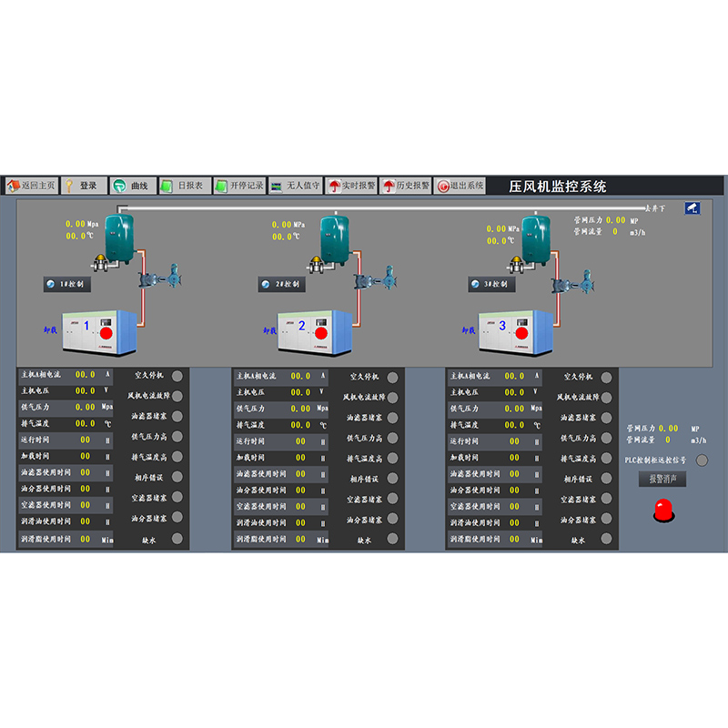Open the 3#控制 control panel

[x=493, y=284]
